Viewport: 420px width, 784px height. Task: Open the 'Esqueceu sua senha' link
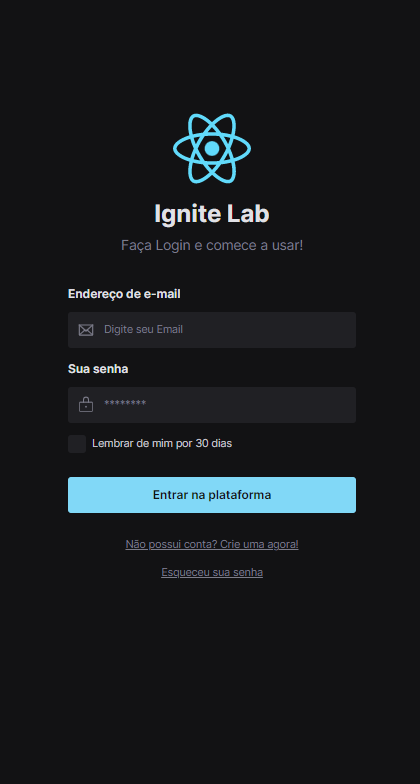point(212,572)
